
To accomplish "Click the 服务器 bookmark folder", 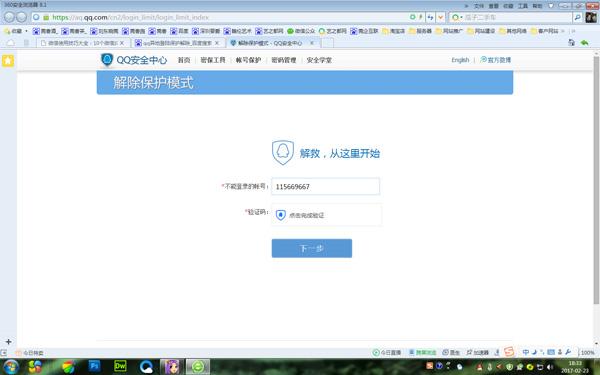I will tap(420, 31).
